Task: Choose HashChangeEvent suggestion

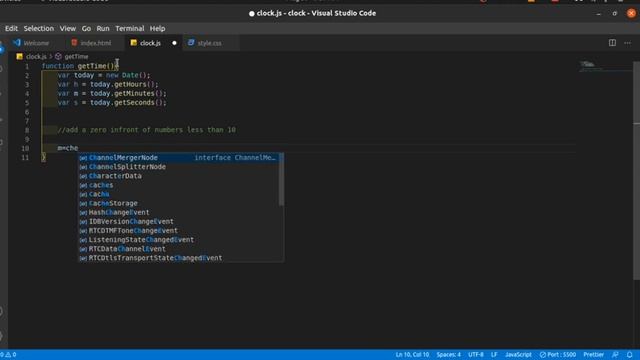Action: [179, 212]
